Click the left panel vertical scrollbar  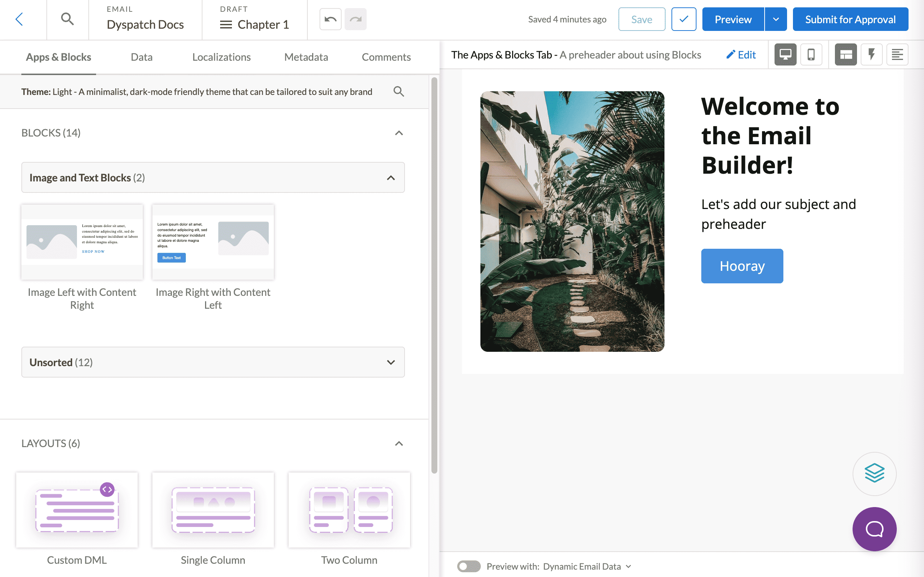(x=434, y=275)
